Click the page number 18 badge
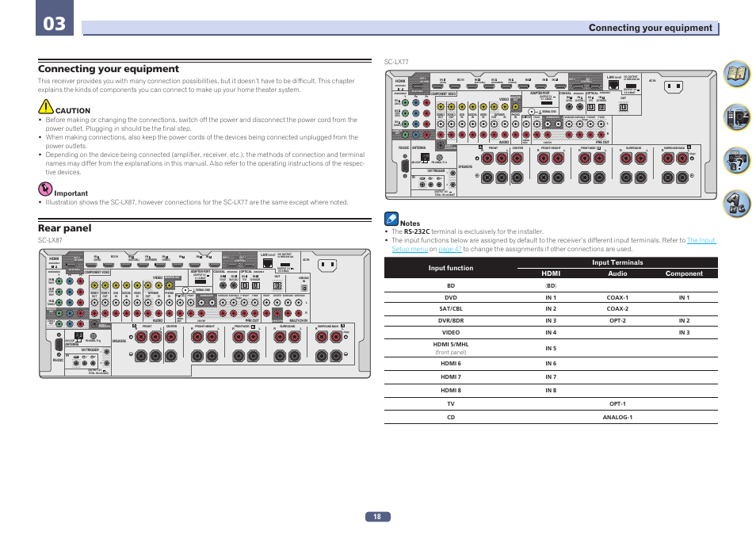756x535 pixels. coord(377,517)
